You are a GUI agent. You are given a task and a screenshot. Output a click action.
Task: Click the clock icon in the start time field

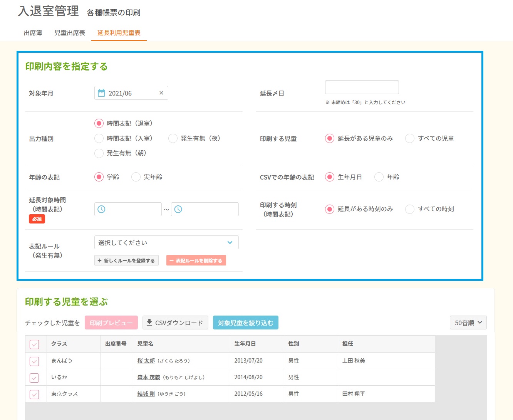[101, 209]
